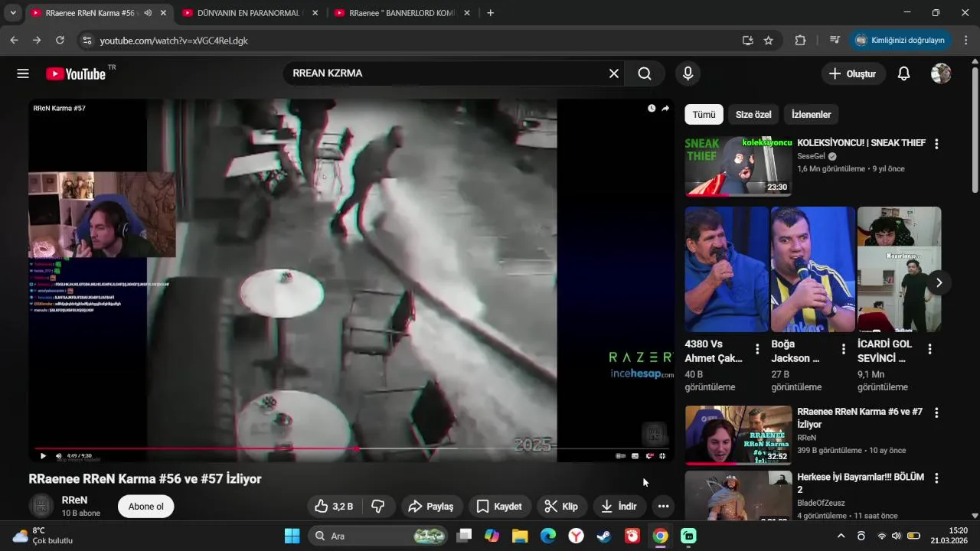
Task: Go back with browser back arrow
Action: 14,41
